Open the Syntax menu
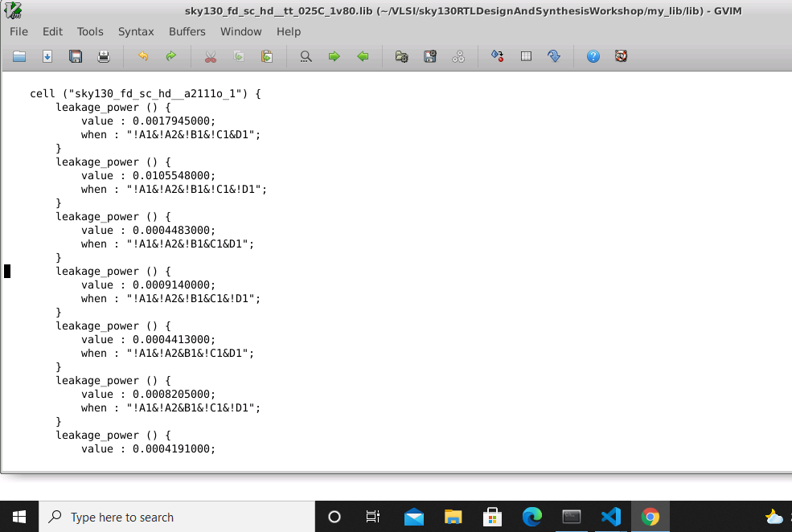Viewport: 792px width, 532px height. [136, 31]
